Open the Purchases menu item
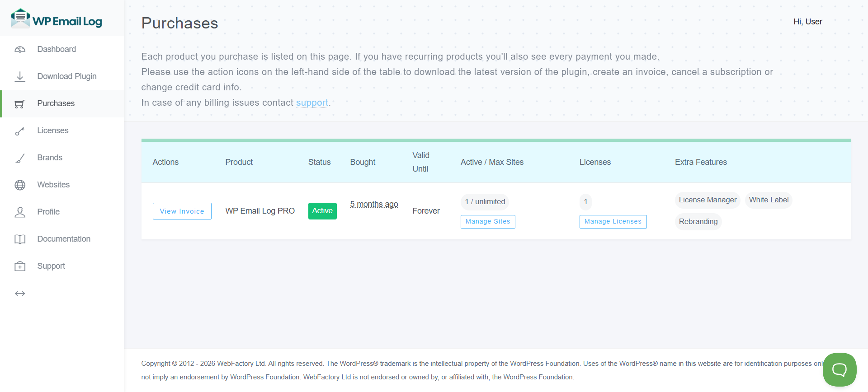The width and height of the screenshot is (868, 392). pyautogui.click(x=56, y=103)
